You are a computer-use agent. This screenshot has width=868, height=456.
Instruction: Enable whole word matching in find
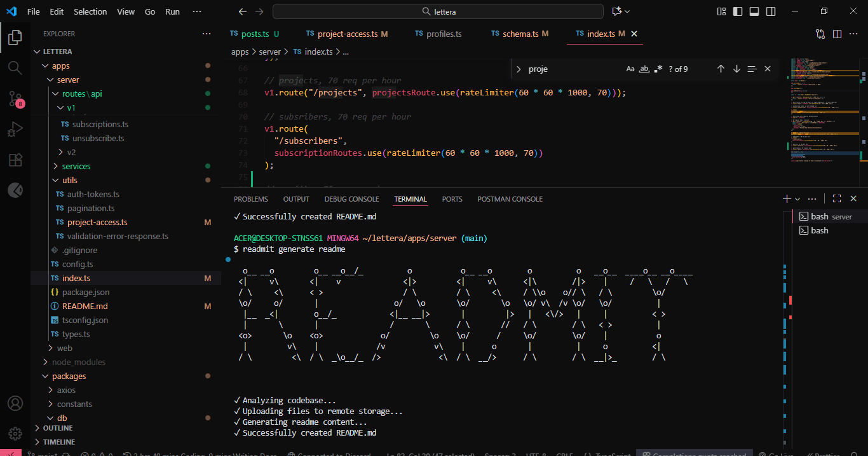point(644,69)
